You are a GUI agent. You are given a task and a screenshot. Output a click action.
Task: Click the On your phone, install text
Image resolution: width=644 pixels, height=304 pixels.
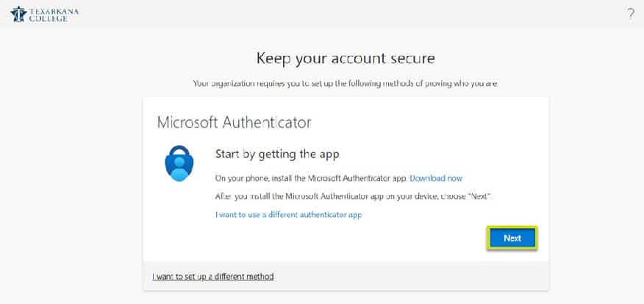click(311, 178)
